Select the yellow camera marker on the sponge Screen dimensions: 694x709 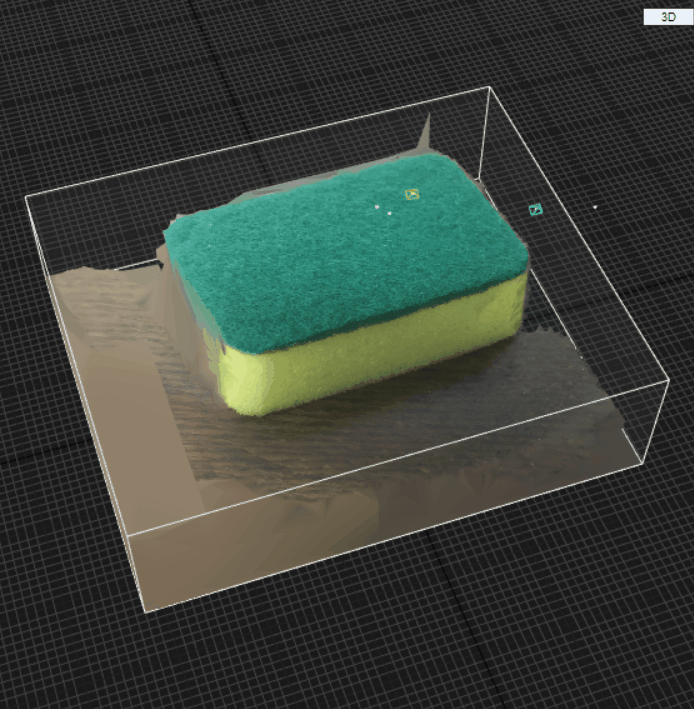click(412, 194)
